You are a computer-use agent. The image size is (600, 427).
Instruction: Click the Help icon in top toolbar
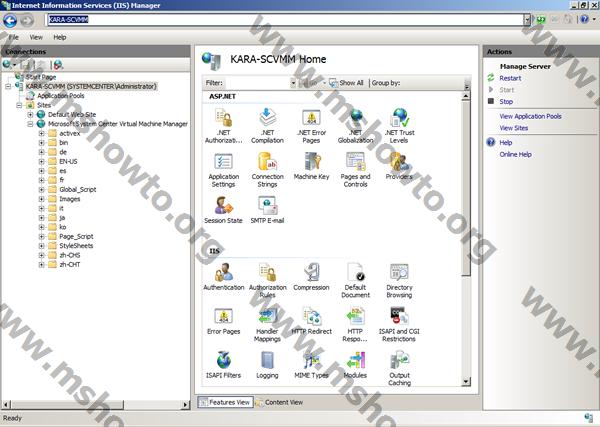pyautogui.click(x=584, y=19)
